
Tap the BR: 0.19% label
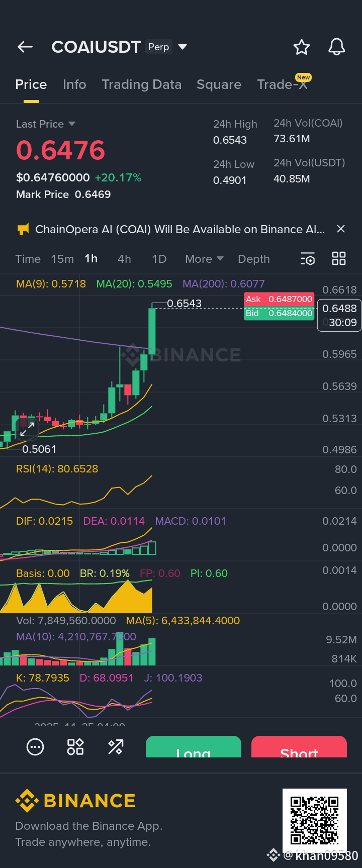tap(105, 573)
